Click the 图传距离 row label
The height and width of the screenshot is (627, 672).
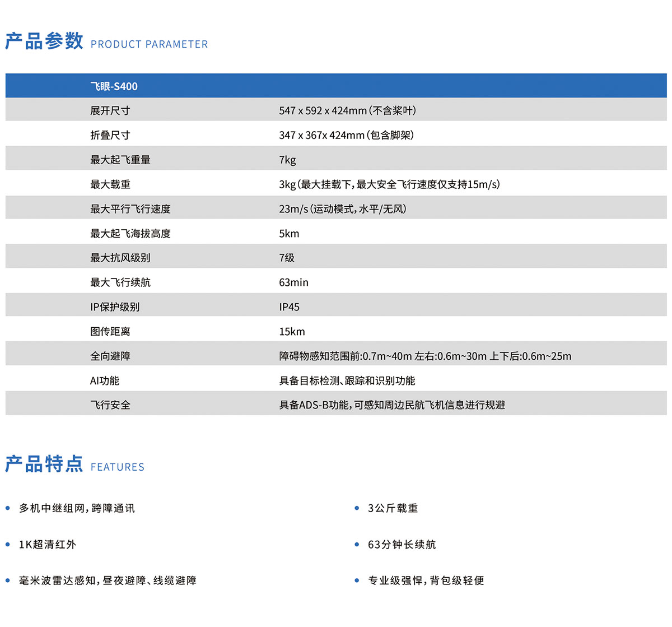(110, 332)
